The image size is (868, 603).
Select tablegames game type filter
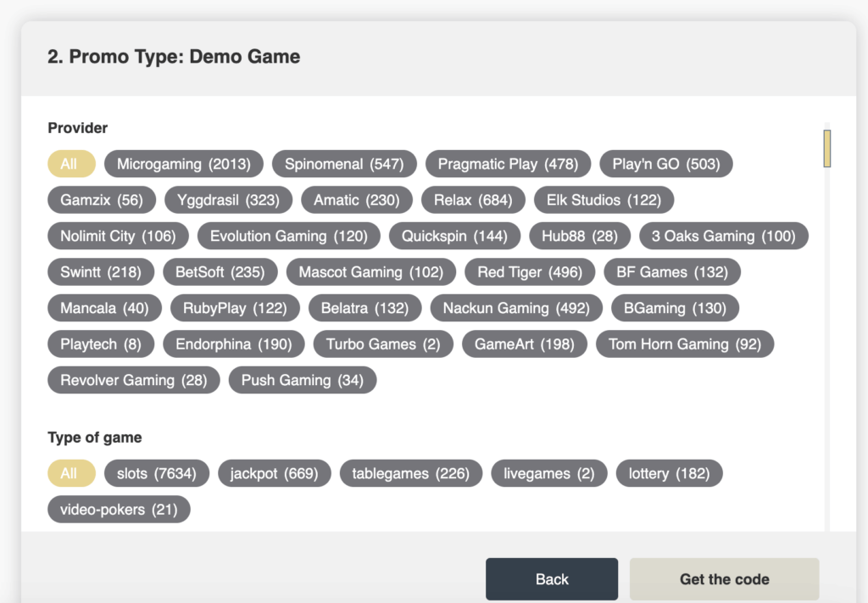pos(410,473)
